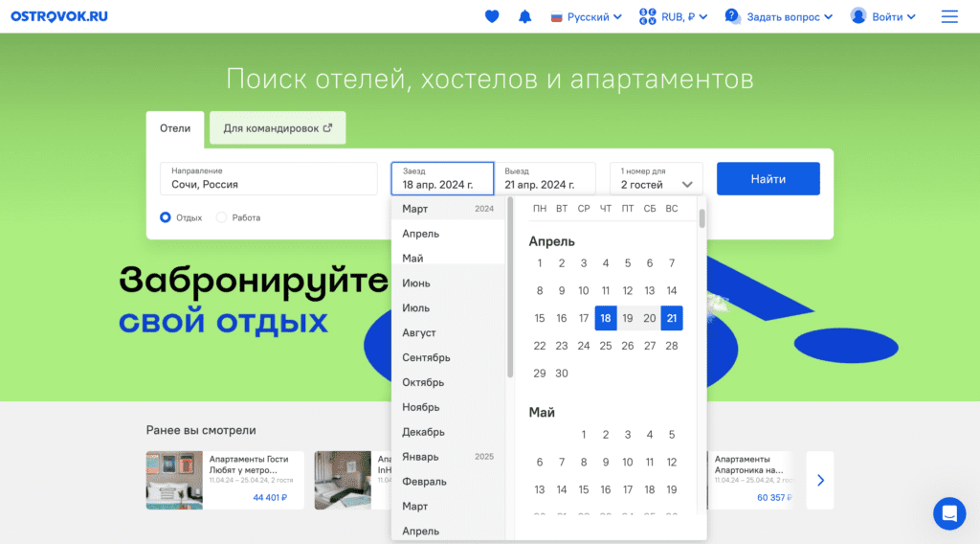Select April 14 in calendar
Viewport: 980px width, 544px height.
coord(671,291)
